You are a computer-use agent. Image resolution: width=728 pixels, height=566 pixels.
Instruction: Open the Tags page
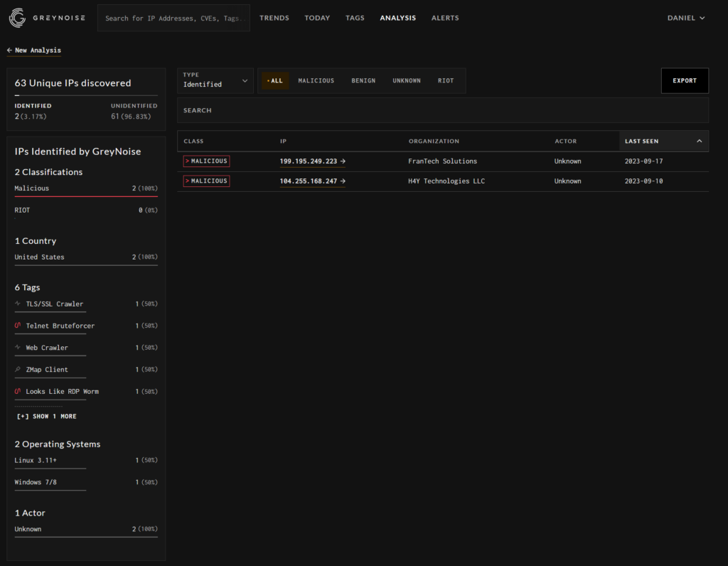[355, 18]
